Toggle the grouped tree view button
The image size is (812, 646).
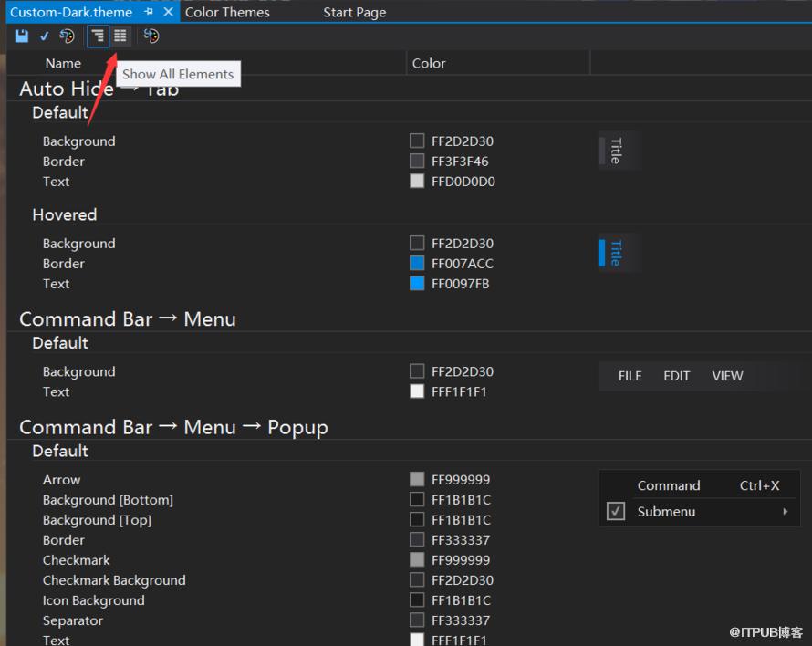pyautogui.click(x=98, y=36)
